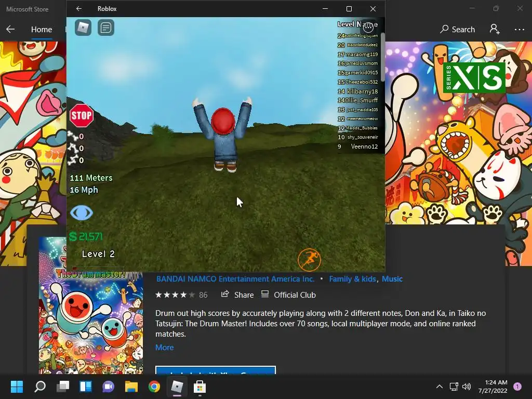This screenshot has width=532, height=399.
Task: Open the clock and date 1:24 AM
Action: pos(493,387)
